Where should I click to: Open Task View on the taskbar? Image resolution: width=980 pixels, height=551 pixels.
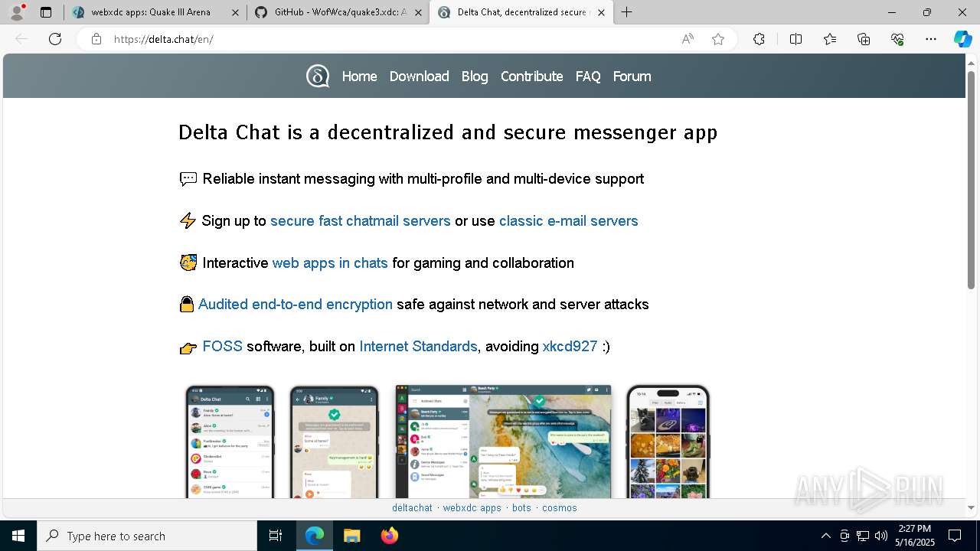point(276,536)
